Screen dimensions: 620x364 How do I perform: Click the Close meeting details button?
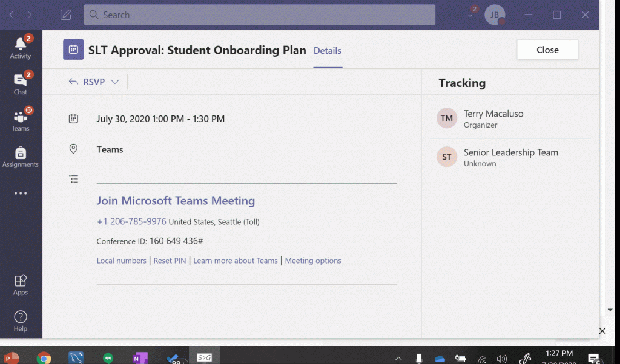coord(547,50)
